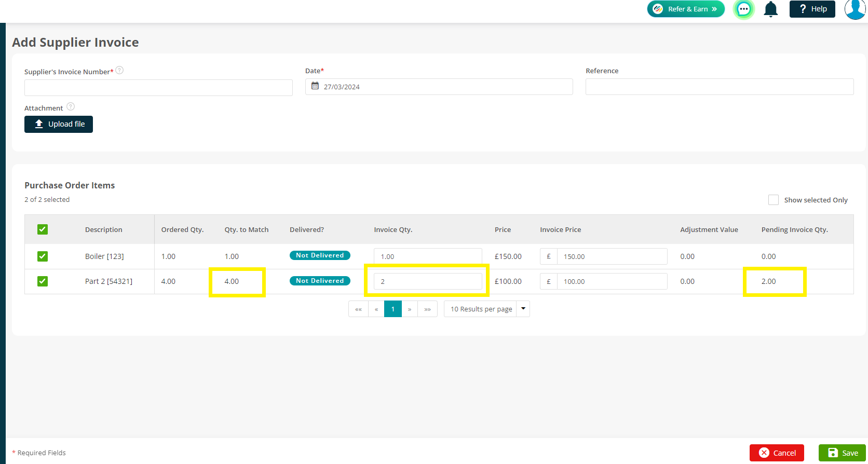Image resolution: width=868 pixels, height=464 pixels.
Task: Click the Part 2 Invoice Qty. field
Action: click(x=428, y=281)
